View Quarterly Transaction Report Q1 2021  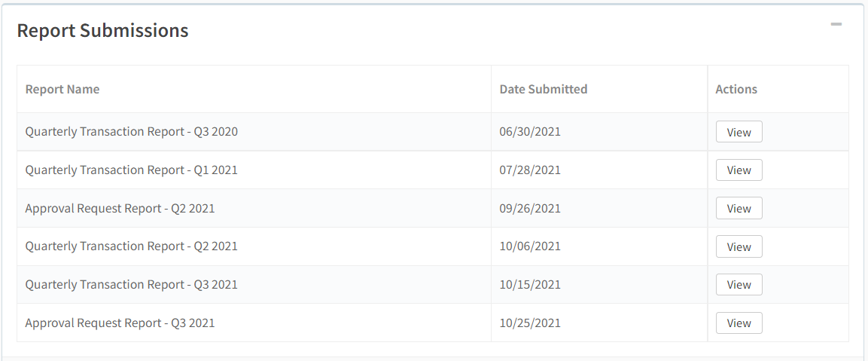[x=739, y=170]
